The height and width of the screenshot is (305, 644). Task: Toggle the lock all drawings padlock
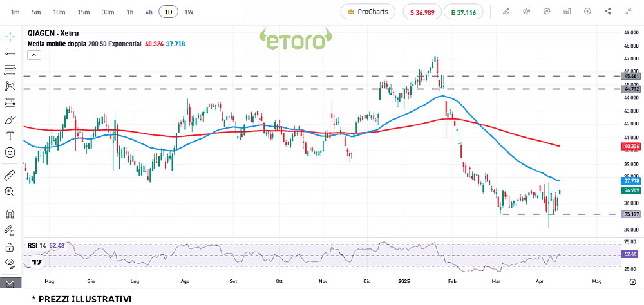point(10,246)
